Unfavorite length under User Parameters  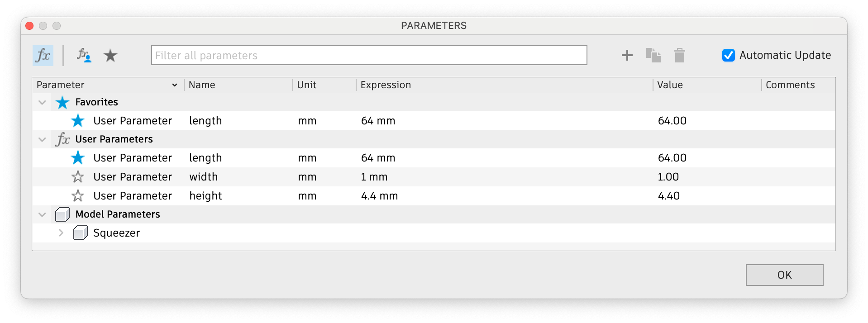[78, 158]
